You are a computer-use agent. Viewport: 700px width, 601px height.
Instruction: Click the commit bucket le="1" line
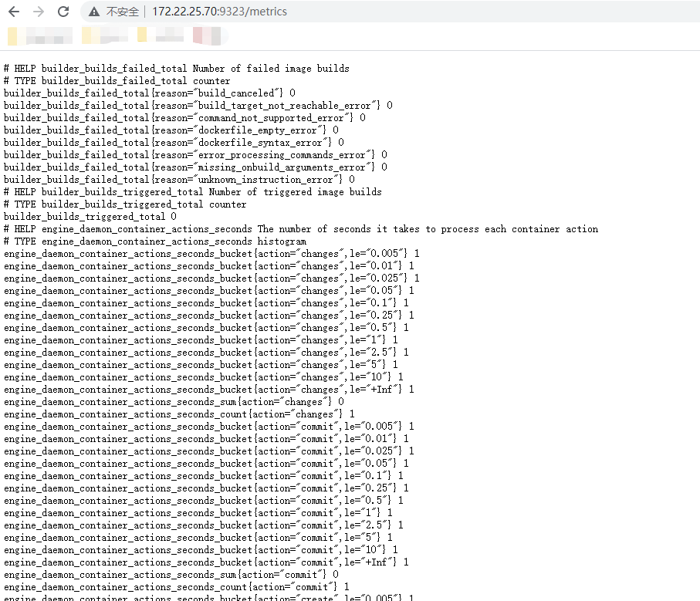(198, 512)
